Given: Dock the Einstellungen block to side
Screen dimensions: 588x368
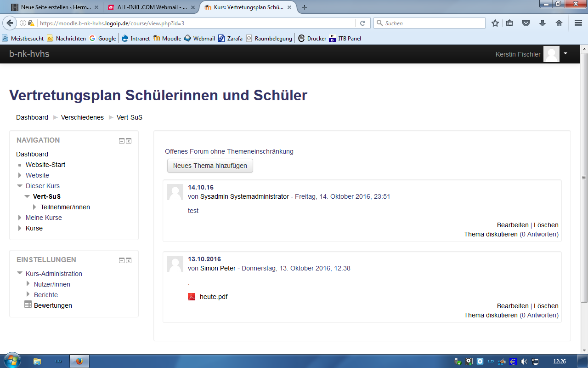Looking at the screenshot, I should coord(129,260).
